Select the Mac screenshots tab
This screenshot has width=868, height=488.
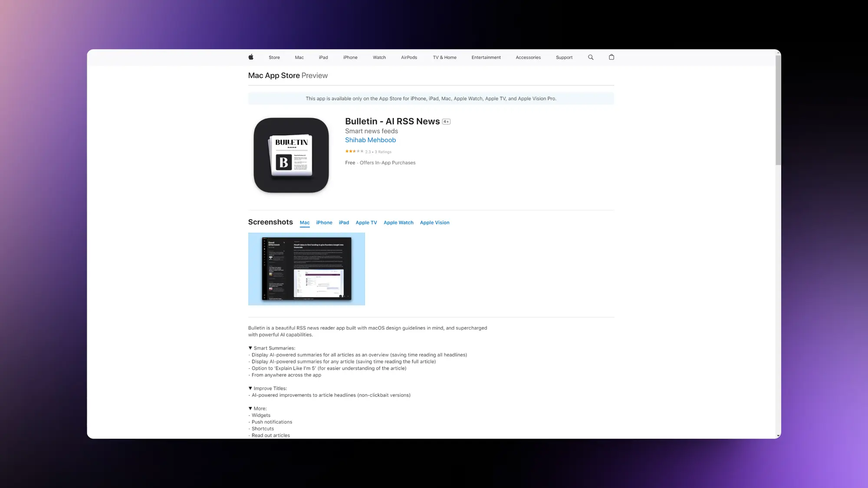(305, 223)
